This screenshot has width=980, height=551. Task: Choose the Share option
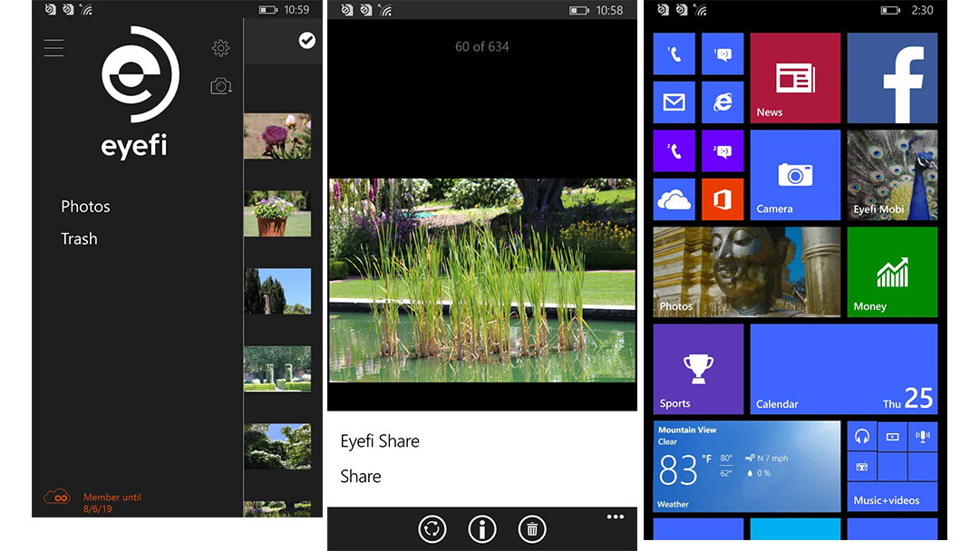coord(361,477)
